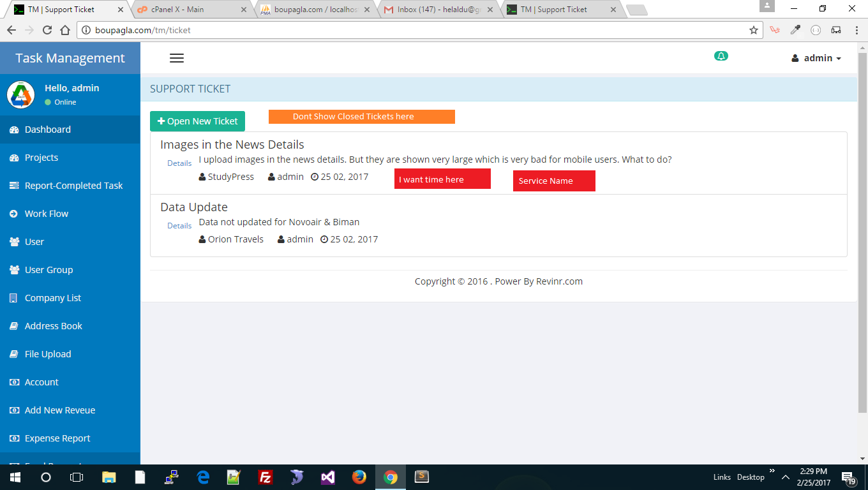Click the Company List building icon
The height and width of the screenshot is (490, 868).
point(14,298)
